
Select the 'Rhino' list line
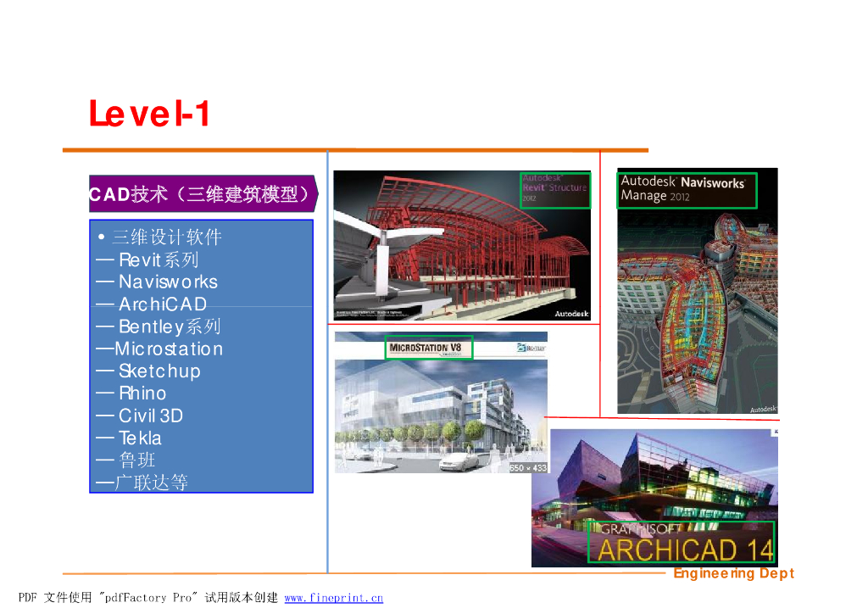point(131,394)
